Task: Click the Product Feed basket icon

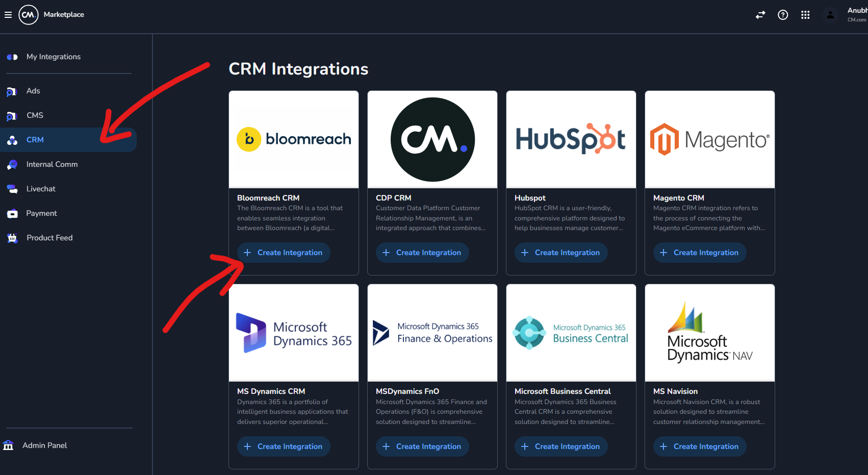Action: 12,238
